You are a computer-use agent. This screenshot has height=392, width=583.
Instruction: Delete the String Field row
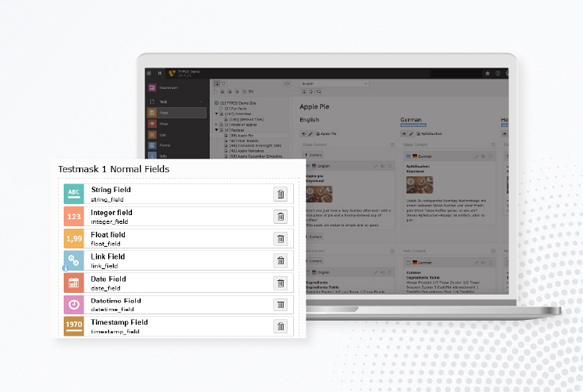[x=281, y=194]
